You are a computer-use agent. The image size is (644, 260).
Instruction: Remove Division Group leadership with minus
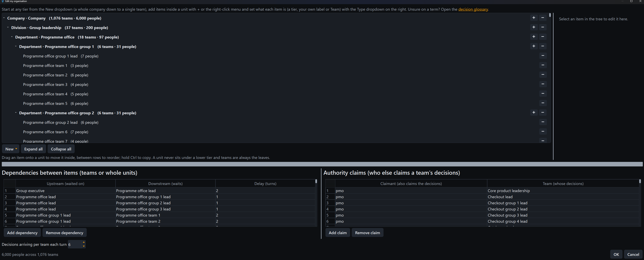[542, 27]
